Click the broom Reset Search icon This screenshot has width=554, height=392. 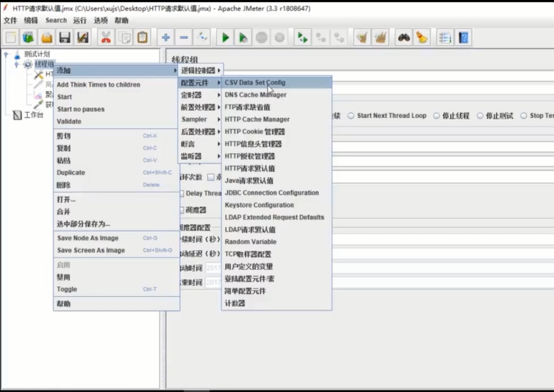coord(422,38)
